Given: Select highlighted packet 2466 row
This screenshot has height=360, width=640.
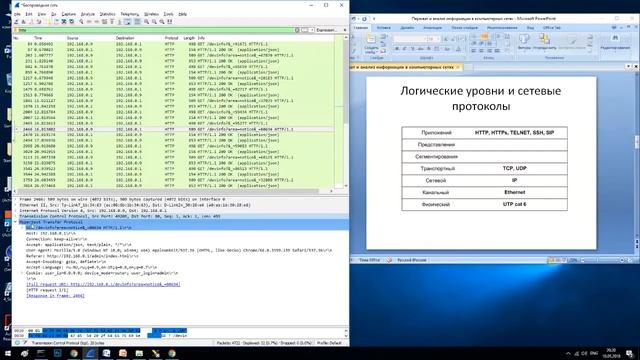Looking at the screenshot, I should click(173, 129).
